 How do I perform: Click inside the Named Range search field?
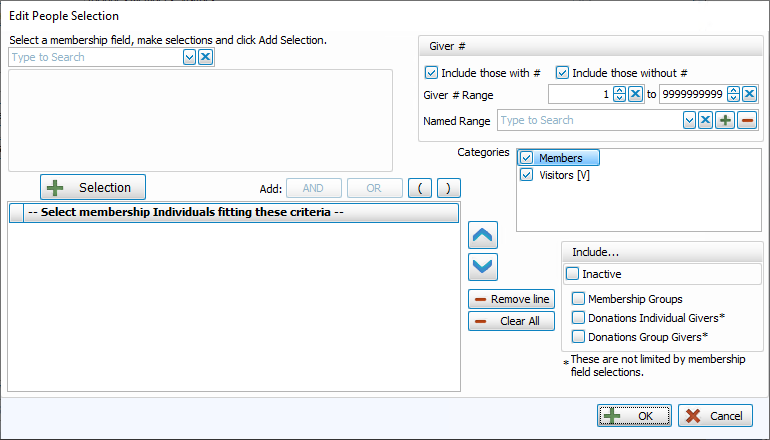[585, 120]
